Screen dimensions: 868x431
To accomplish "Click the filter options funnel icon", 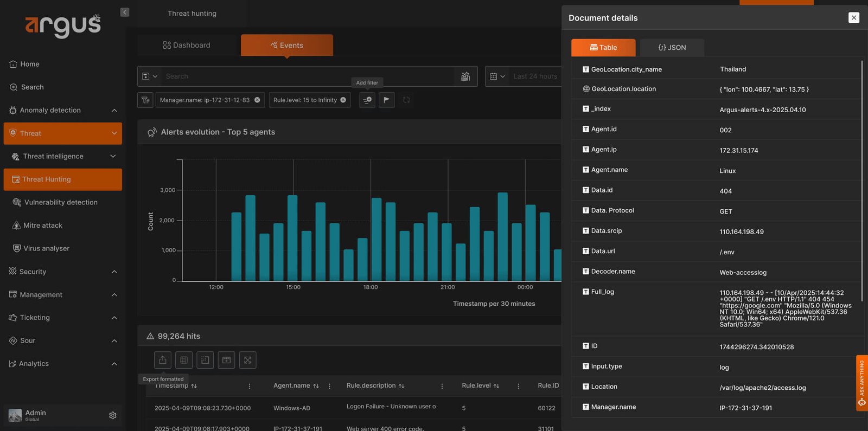I will coord(145,100).
